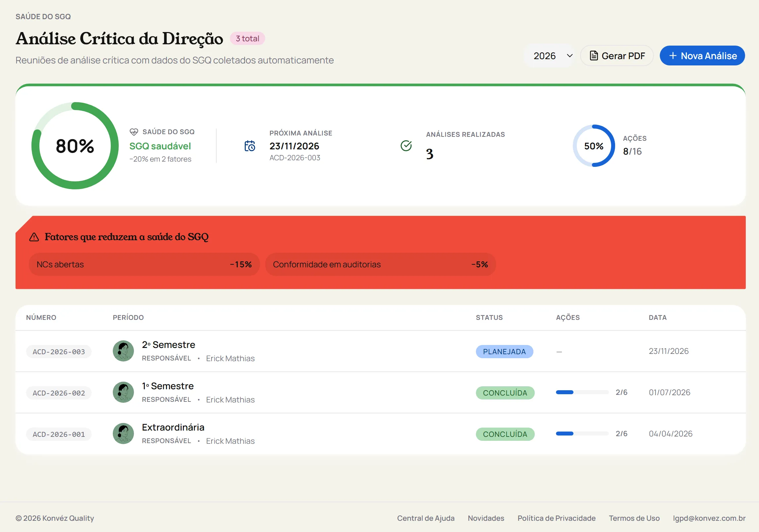759x532 pixels.
Task: Click the heart pulse icon beside Saúde do SGQ
Action: pyautogui.click(x=134, y=132)
